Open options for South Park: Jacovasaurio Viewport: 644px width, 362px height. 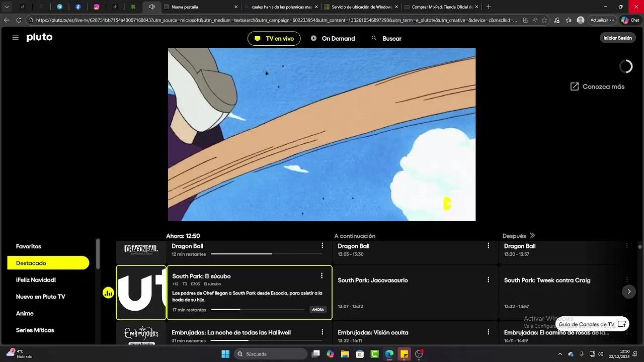[488, 280]
